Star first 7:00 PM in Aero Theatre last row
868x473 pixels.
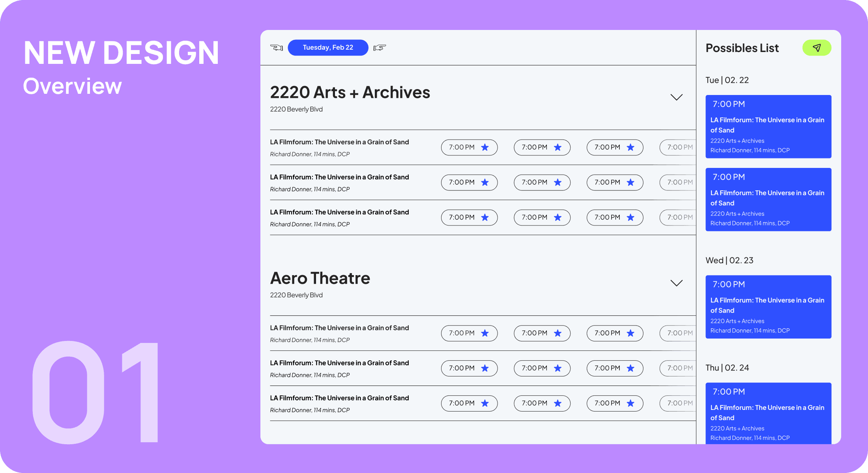coord(485,403)
